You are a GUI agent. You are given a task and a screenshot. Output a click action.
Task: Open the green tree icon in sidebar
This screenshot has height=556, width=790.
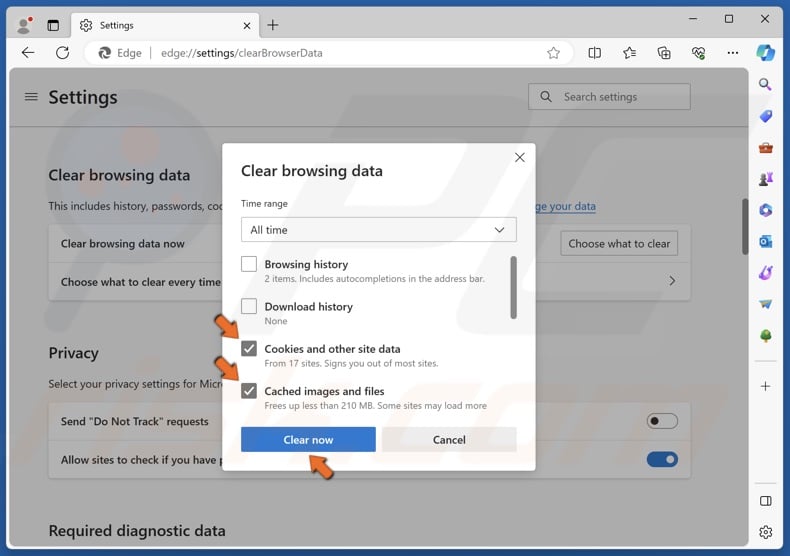[x=765, y=335]
